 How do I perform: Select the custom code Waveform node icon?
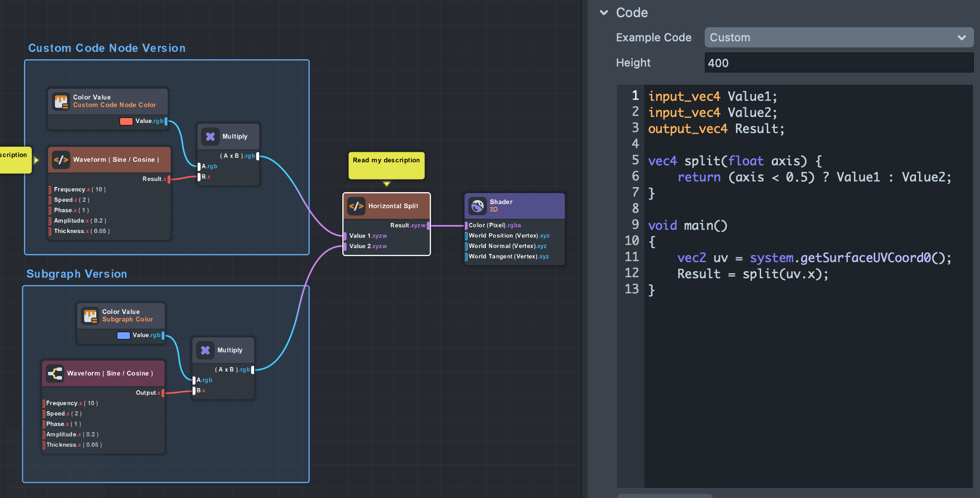coord(61,160)
